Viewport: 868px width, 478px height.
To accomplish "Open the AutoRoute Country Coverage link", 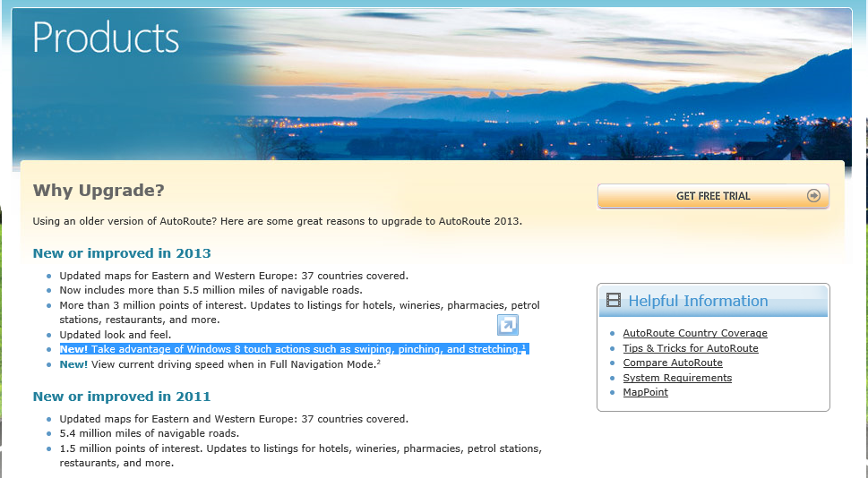I will coord(694,333).
